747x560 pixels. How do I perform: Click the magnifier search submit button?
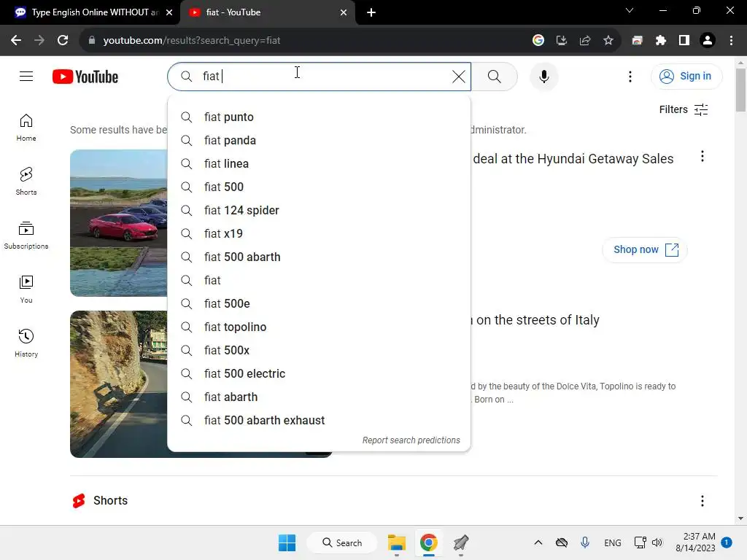click(x=494, y=76)
